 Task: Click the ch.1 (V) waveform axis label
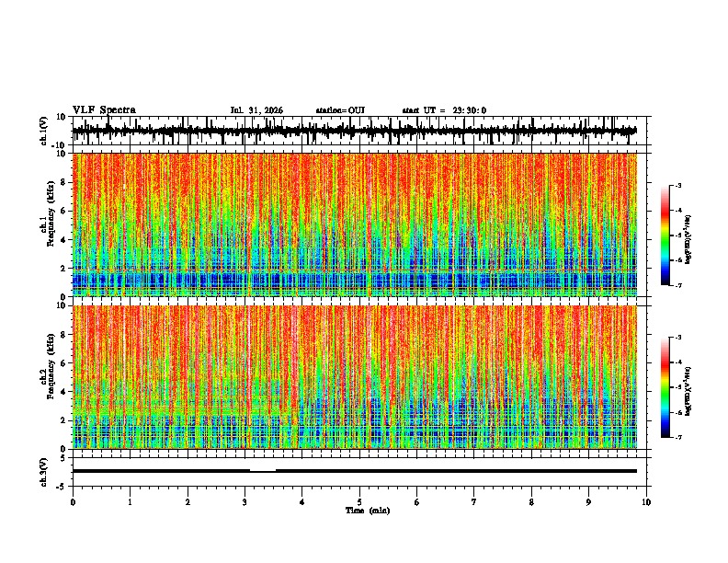[44, 131]
